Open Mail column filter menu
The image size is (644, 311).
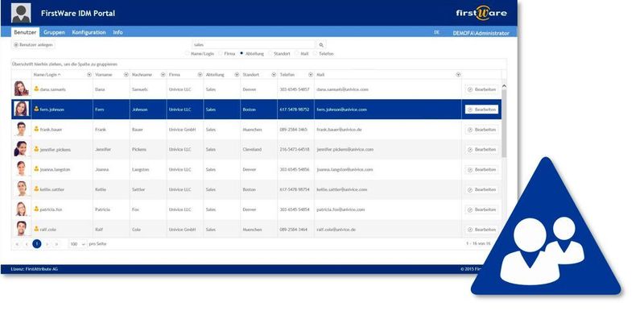[458, 75]
